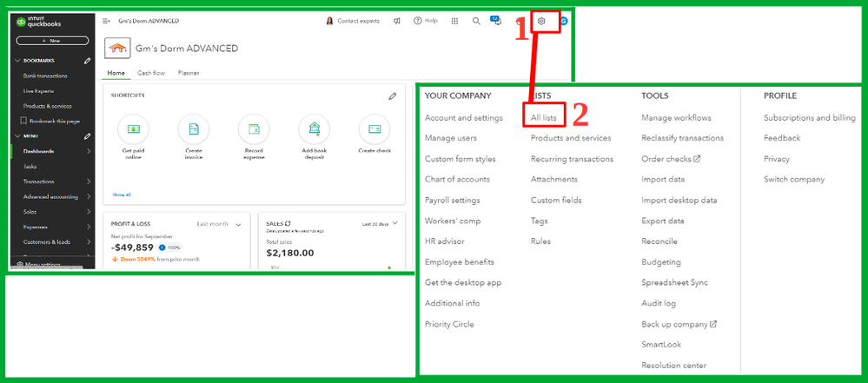Open Help with question mark icon

pyautogui.click(x=426, y=21)
